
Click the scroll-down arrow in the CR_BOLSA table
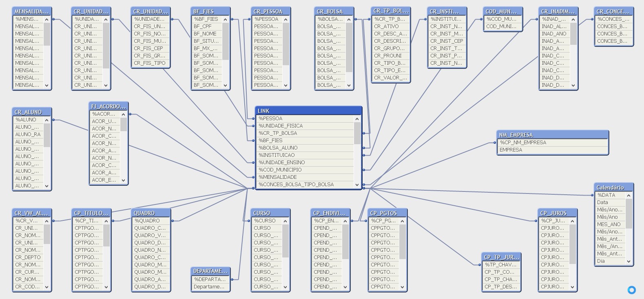point(349,85)
